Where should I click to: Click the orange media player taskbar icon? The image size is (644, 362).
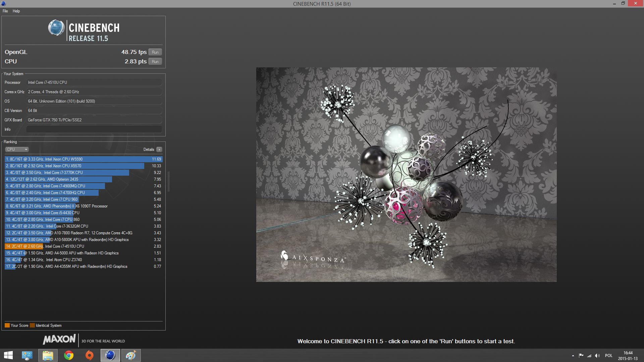[89, 355]
